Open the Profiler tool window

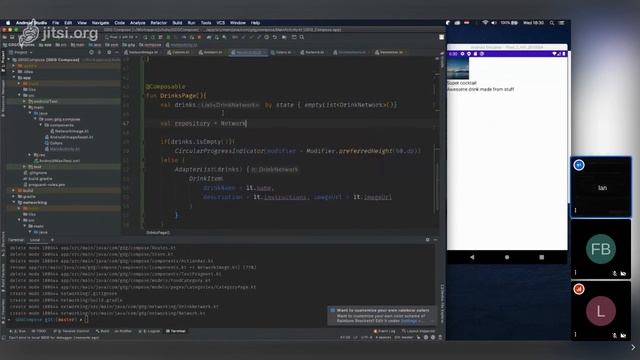pos(123,331)
